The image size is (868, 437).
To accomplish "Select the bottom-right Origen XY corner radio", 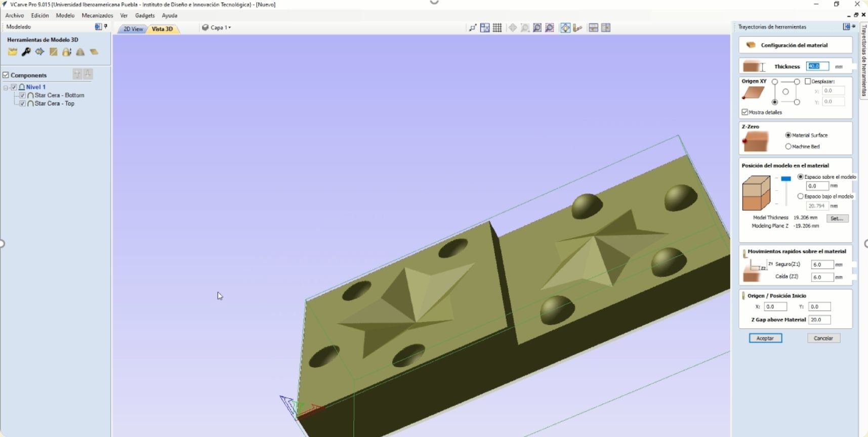I will click(797, 102).
